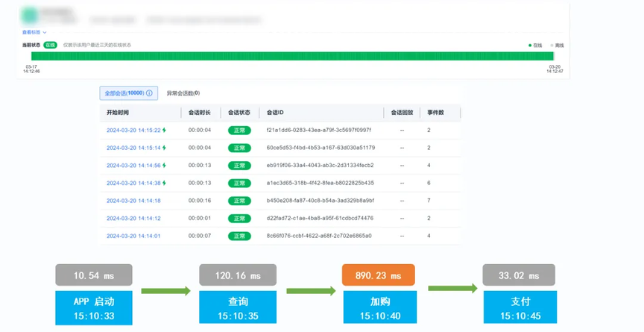
Task: Click the 00:00:16 session duration value
Action: coord(200,201)
